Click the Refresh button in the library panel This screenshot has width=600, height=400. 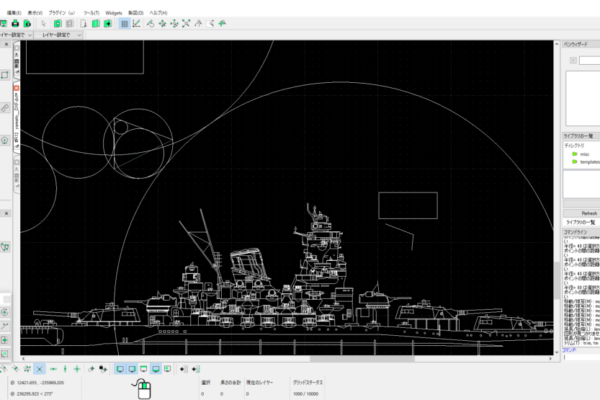581,213
